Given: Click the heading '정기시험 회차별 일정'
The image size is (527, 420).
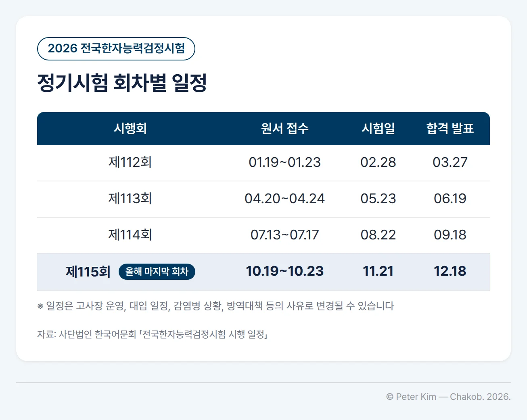Looking at the screenshot, I should point(122,83).
